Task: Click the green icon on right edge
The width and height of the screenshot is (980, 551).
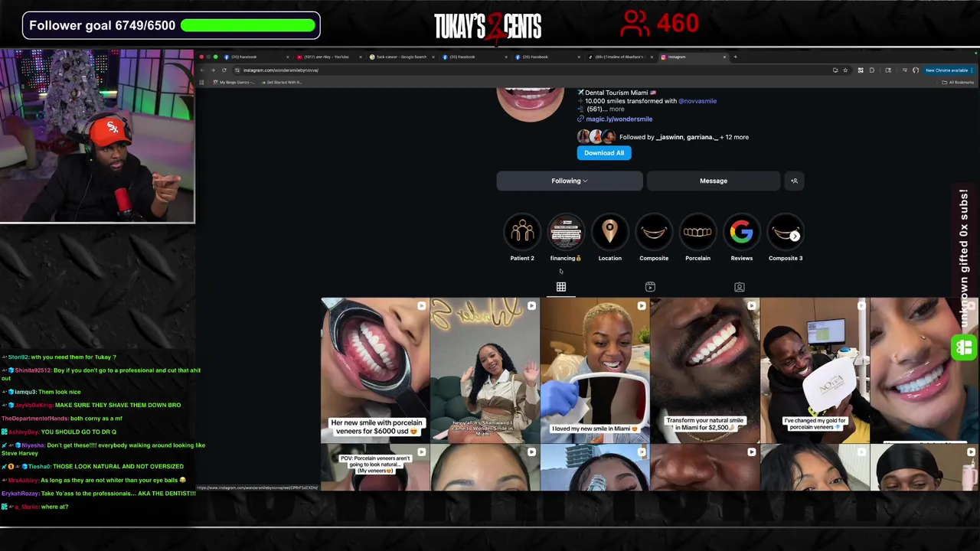Action: click(963, 347)
